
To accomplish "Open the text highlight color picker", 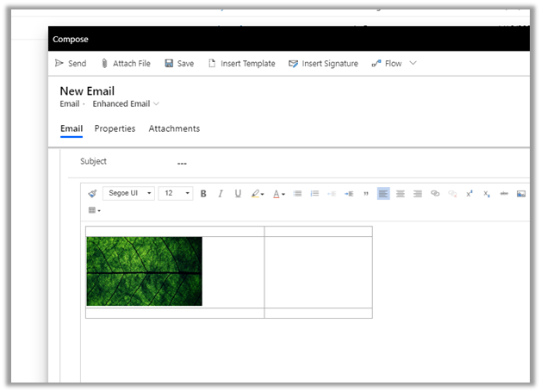I will pos(258,194).
